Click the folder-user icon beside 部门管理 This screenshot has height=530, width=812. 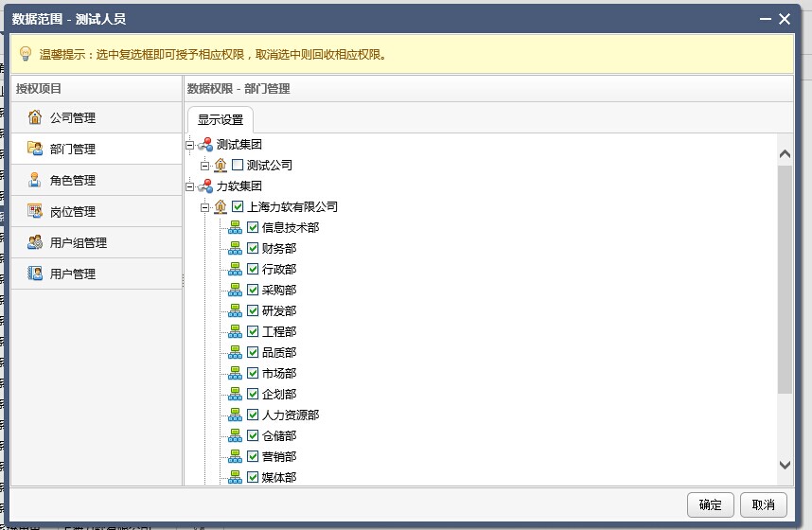pos(35,149)
